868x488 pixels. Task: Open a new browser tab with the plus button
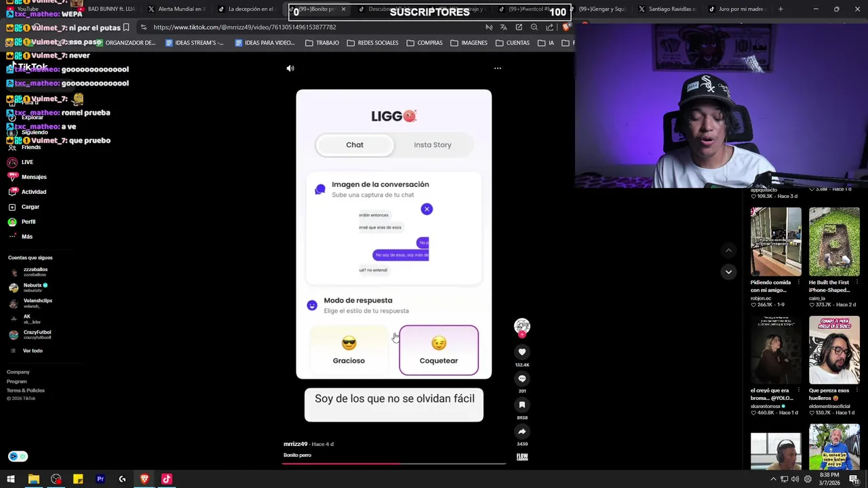point(781,9)
